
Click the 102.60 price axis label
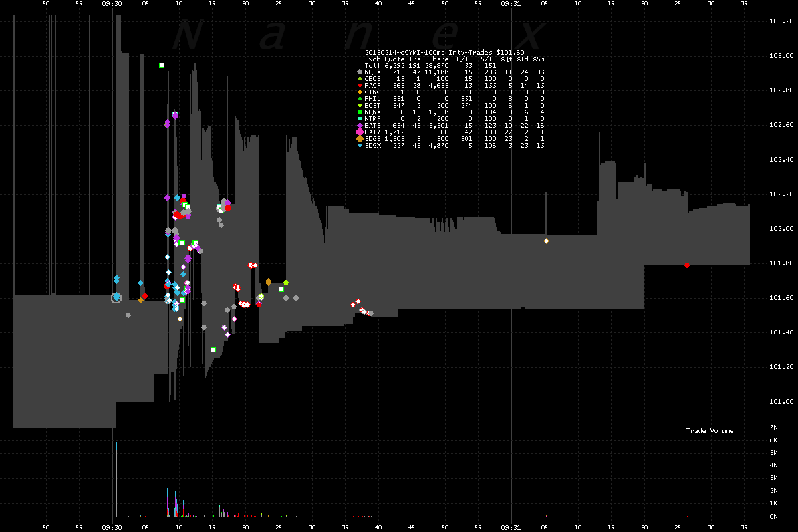click(780, 125)
